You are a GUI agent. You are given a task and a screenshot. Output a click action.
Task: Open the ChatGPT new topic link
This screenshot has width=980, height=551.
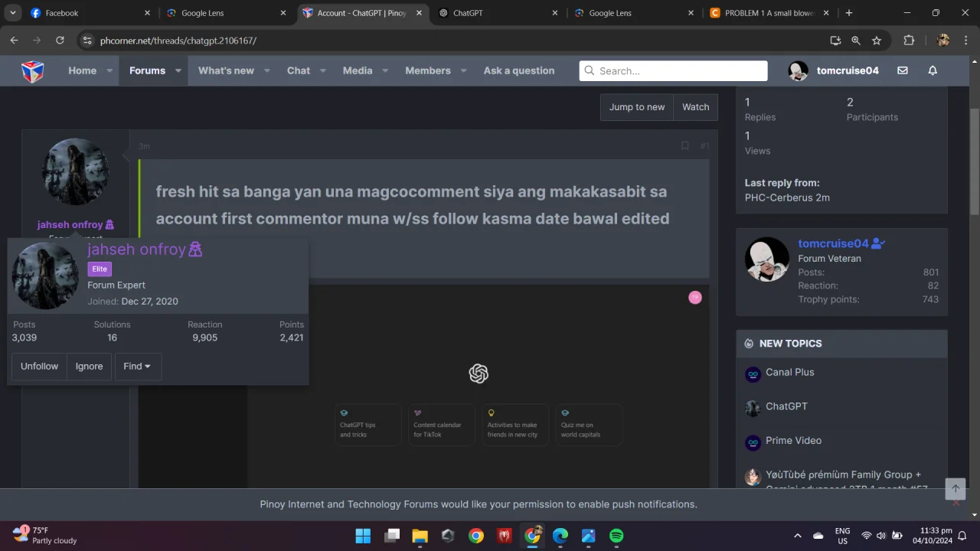[x=786, y=406]
